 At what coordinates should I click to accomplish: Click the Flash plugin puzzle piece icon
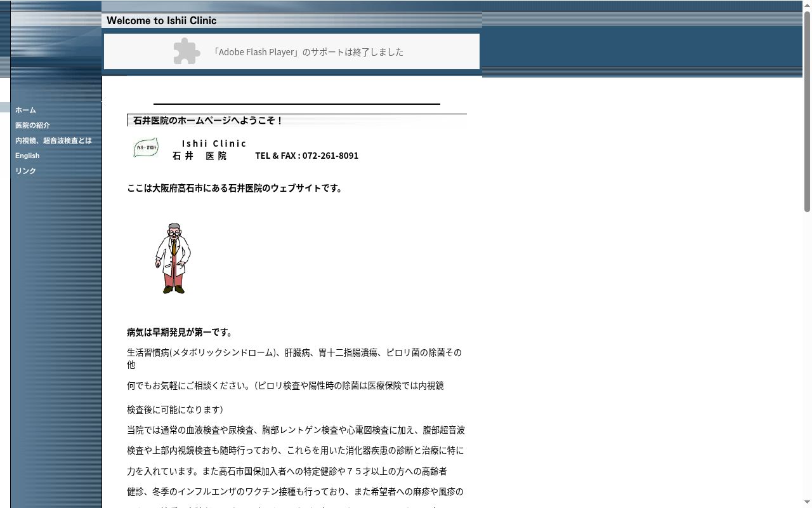pos(187,51)
